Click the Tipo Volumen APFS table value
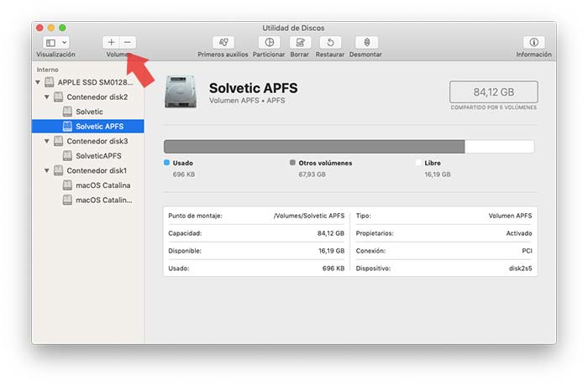Viewport: 588px width, 386px height. (510, 216)
